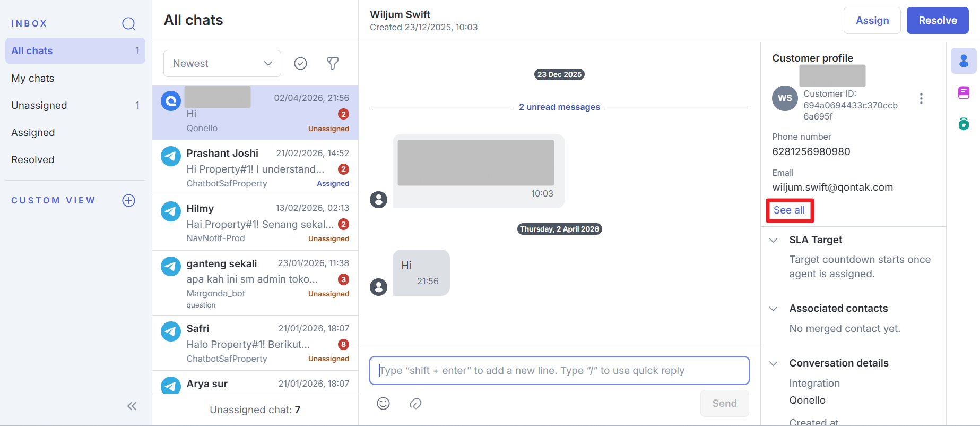Open the purple notes side panel icon
This screenshot has height=426, width=980.
click(964, 93)
